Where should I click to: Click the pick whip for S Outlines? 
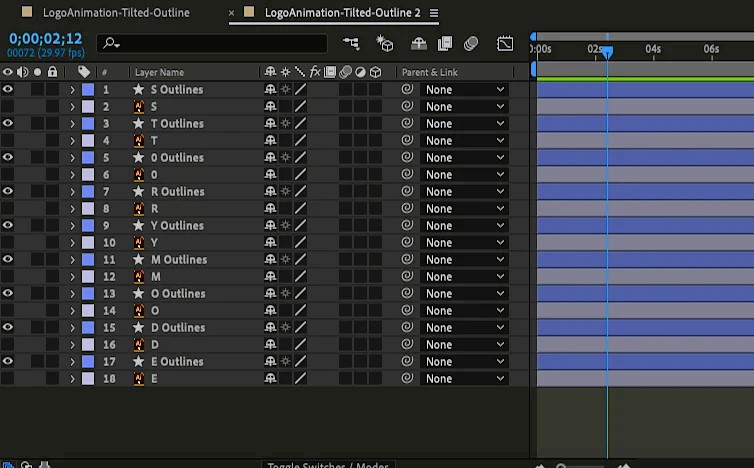click(407, 89)
